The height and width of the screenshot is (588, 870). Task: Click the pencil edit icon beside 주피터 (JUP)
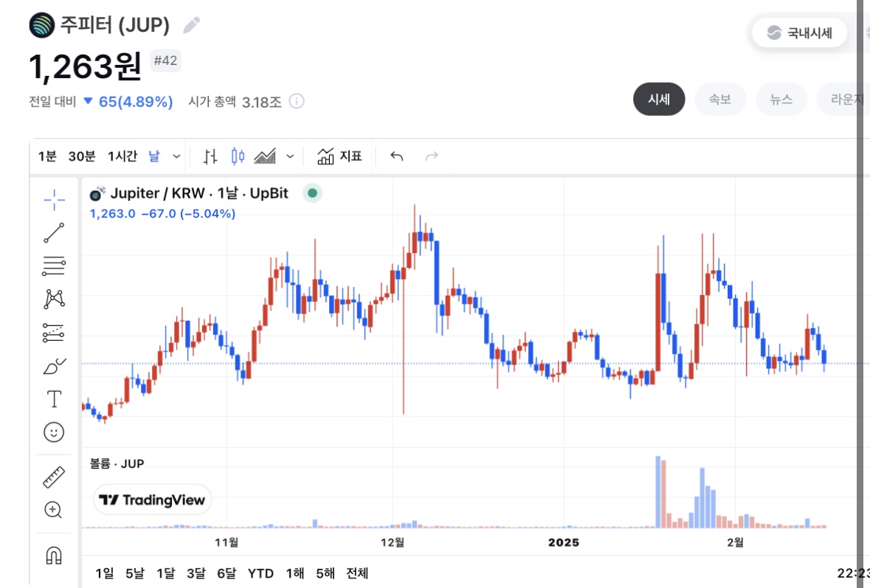(191, 25)
